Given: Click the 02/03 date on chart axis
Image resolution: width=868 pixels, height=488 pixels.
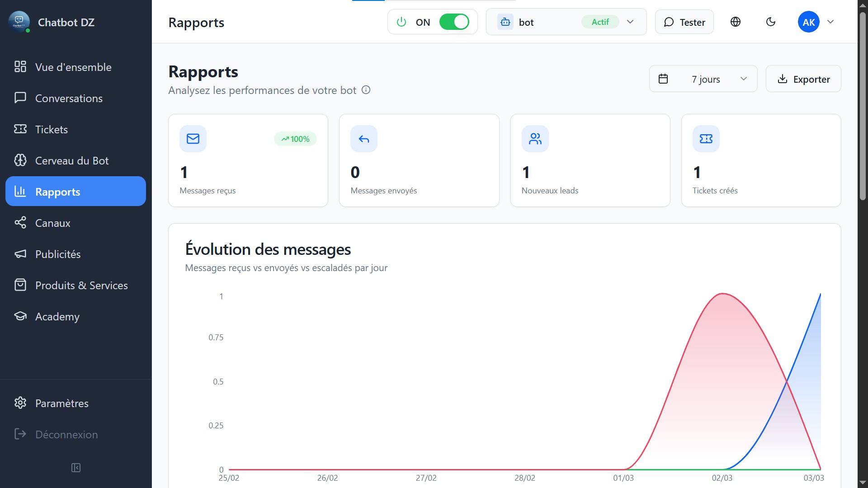Looking at the screenshot, I should (x=722, y=478).
